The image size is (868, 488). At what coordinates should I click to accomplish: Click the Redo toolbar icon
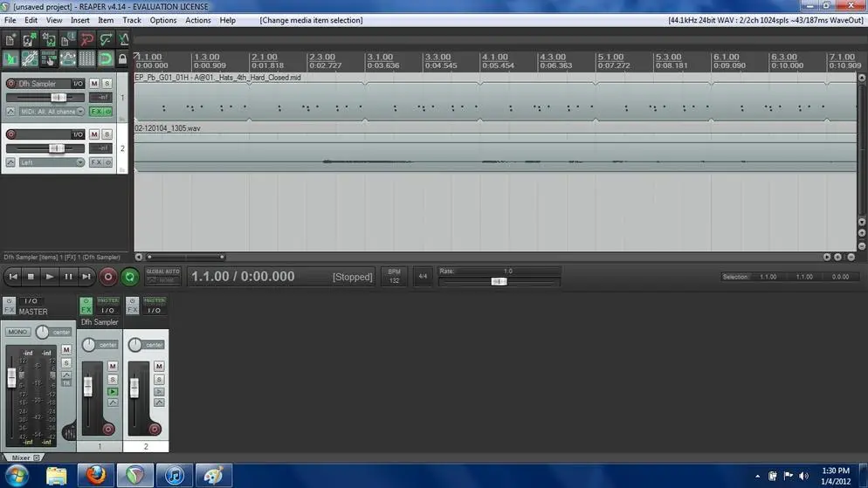coord(105,39)
